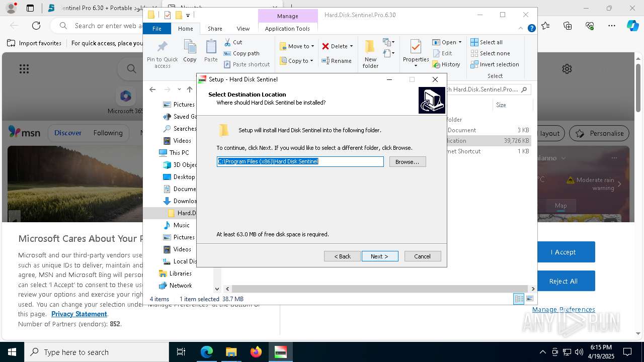Open the Open dropdown in ribbon

(447, 42)
